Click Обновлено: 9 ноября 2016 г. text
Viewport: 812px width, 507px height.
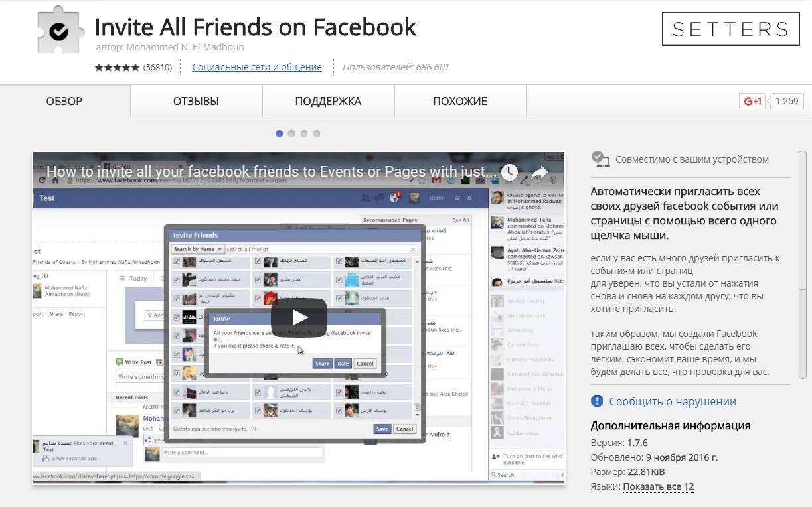pyautogui.click(x=654, y=457)
